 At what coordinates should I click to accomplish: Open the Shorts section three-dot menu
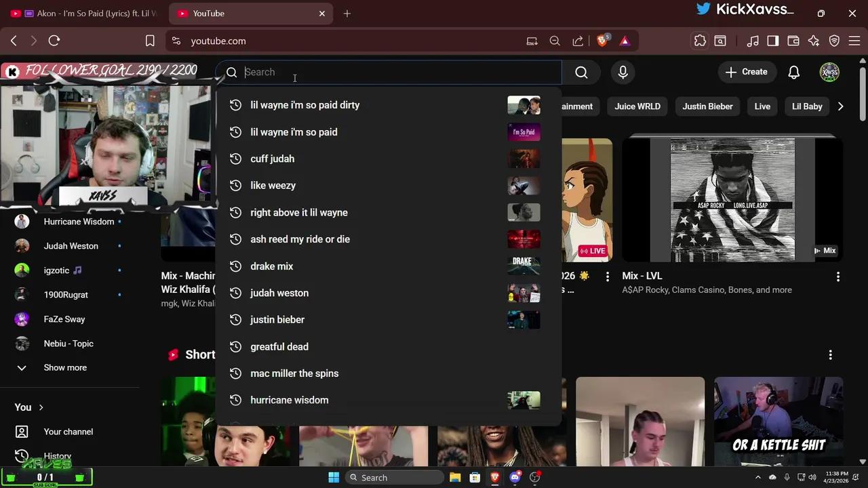click(830, 355)
